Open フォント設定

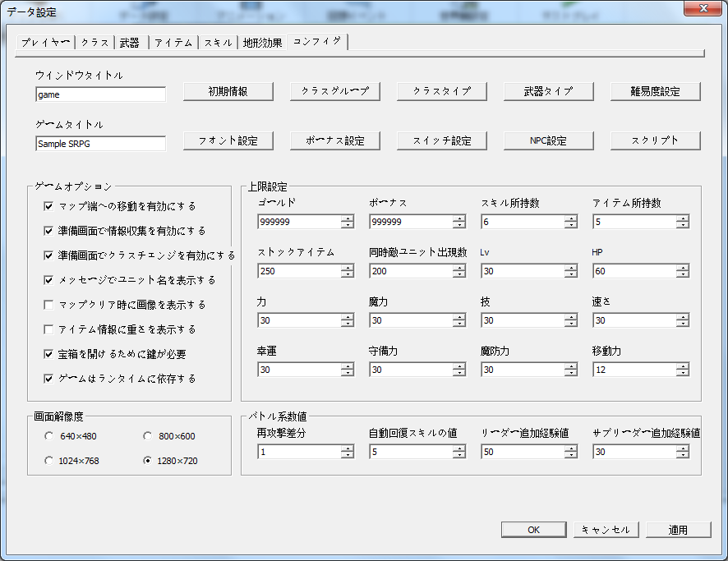[x=228, y=140]
